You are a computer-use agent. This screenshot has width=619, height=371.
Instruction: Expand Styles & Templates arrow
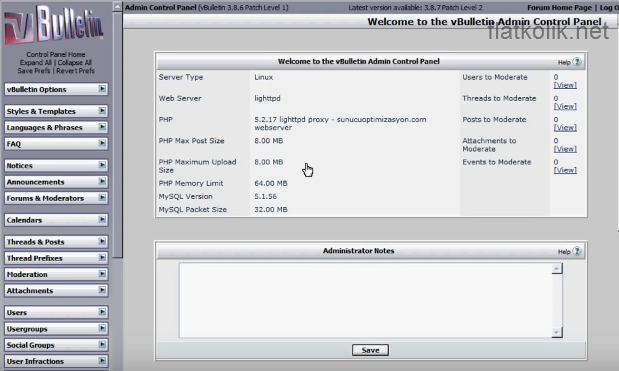coord(102,111)
